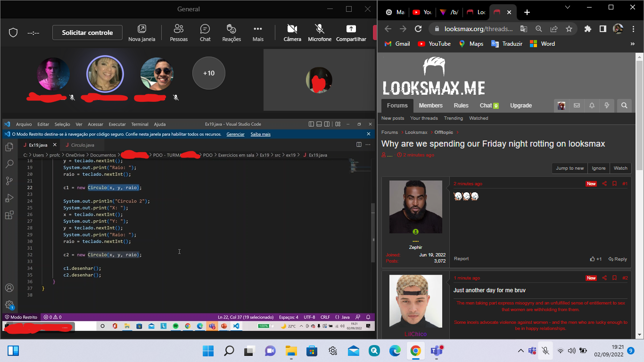Viewport: 644px width, 362px height.
Task: Switch to the YouTube browser tab
Action: click(422, 12)
